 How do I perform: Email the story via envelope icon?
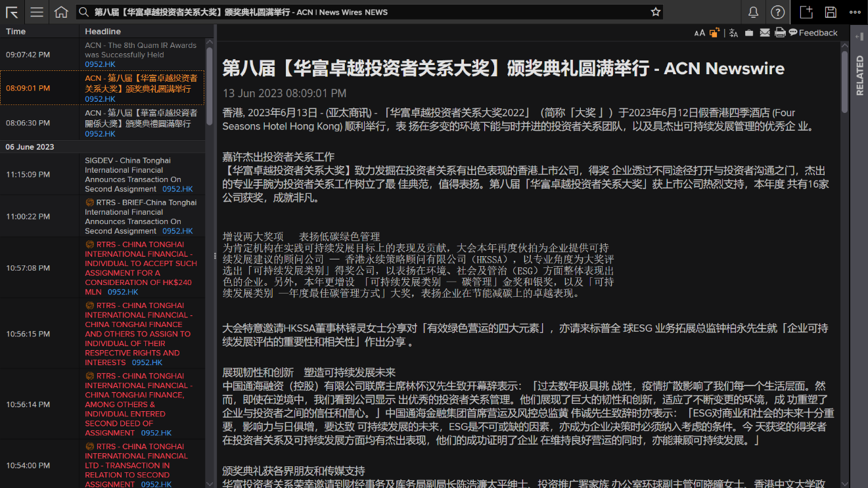(765, 33)
